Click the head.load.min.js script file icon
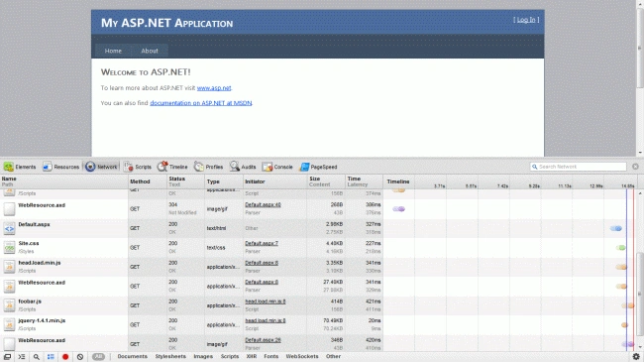Image resolution: width=644 pixels, height=362 pixels. pos(9,267)
